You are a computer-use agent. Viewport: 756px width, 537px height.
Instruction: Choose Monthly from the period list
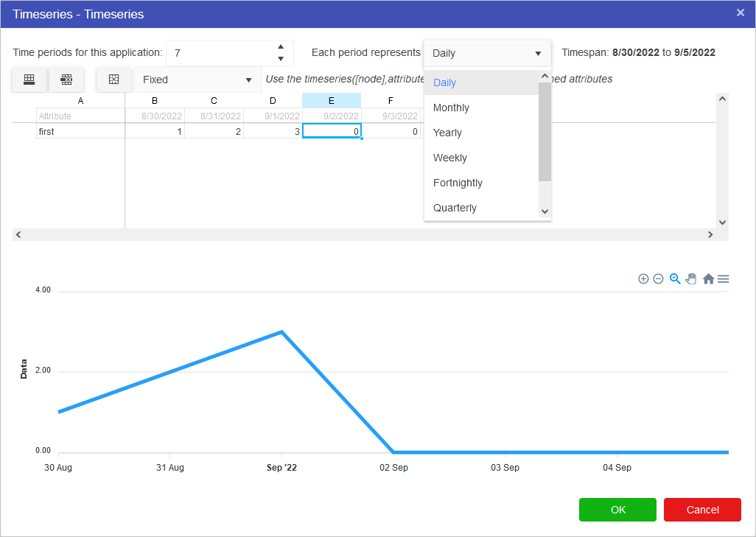click(x=451, y=108)
